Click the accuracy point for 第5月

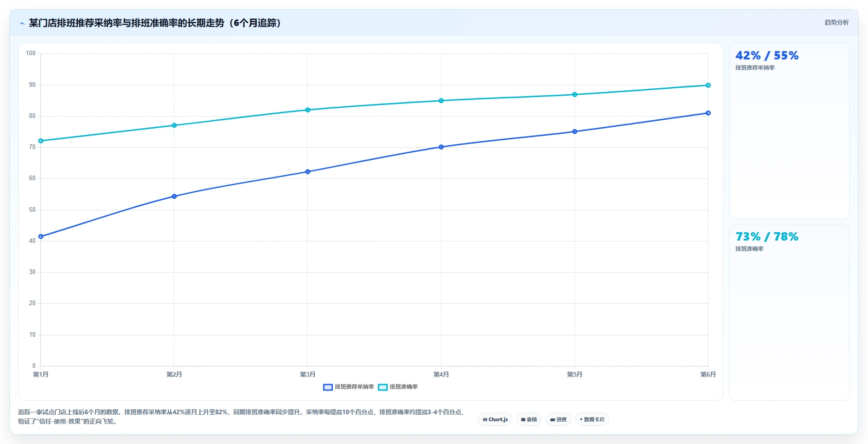pos(575,95)
